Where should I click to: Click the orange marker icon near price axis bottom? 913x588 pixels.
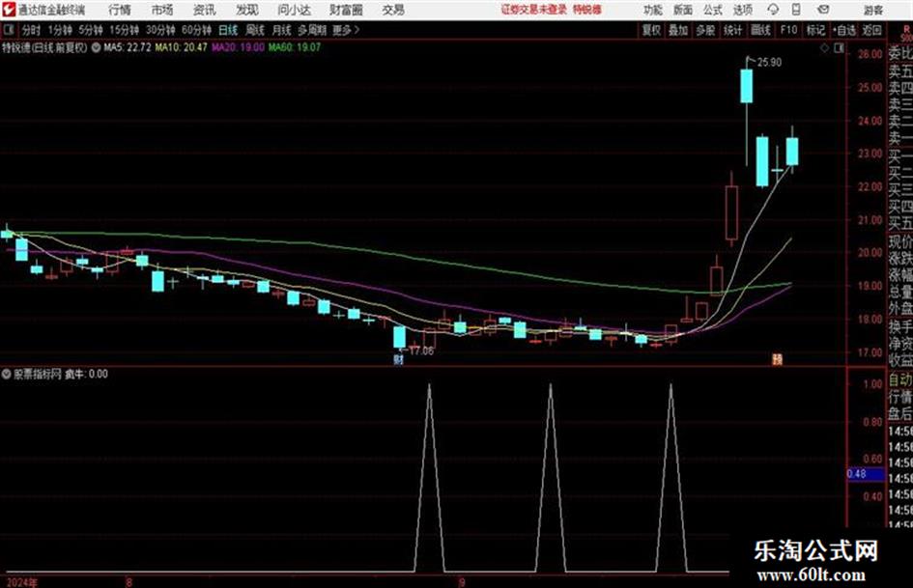(778, 359)
